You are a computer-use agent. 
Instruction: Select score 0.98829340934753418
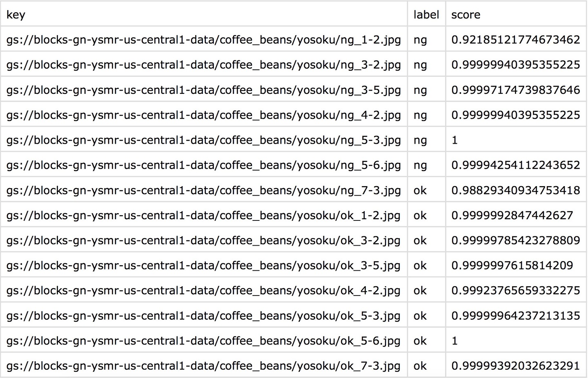click(x=516, y=190)
